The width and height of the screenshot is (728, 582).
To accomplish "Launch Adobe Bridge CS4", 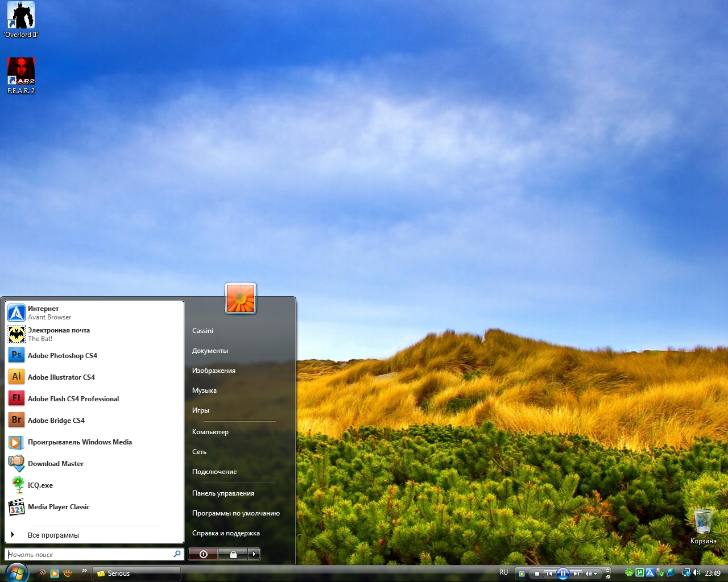I will click(x=94, y=421).
